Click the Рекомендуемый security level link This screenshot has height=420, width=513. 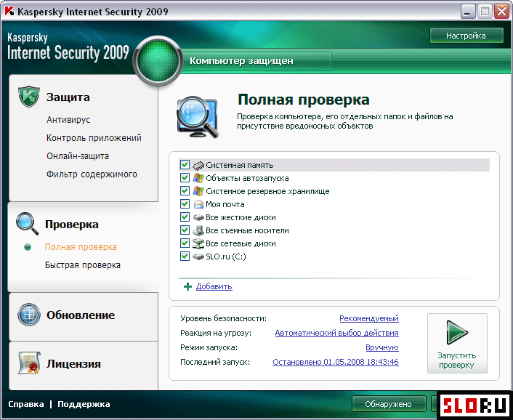(369, 318)
